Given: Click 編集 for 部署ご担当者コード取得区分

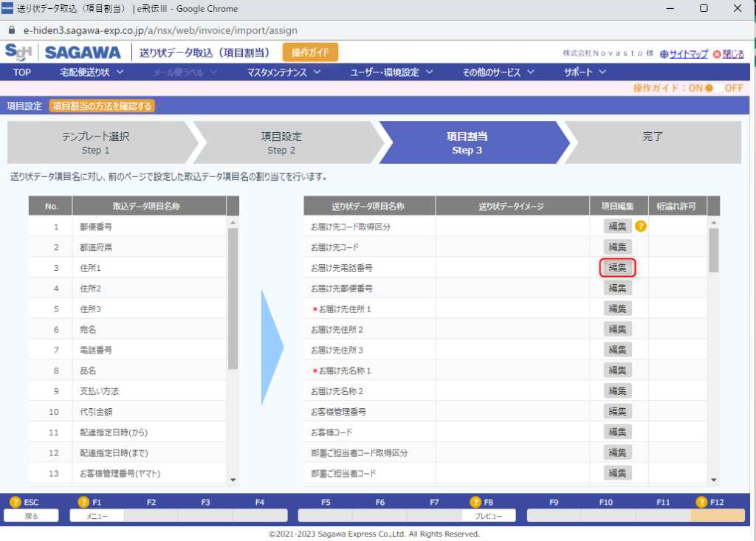Looking at the screenshot, I should 618,452.
